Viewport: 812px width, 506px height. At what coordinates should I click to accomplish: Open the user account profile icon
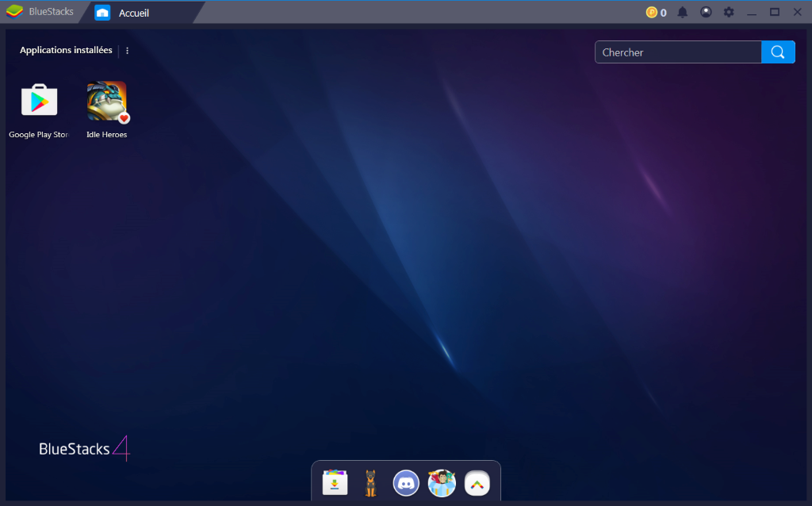coord(706,12)
